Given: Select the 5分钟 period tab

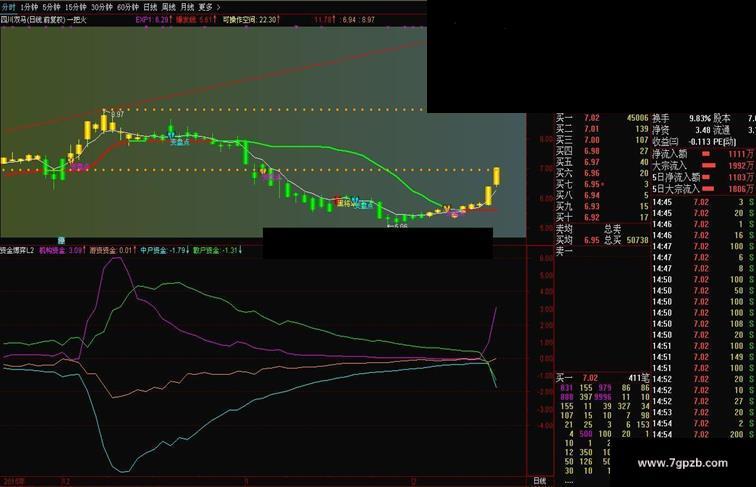Looking at the screenshot, I should (x=52, y=7).
